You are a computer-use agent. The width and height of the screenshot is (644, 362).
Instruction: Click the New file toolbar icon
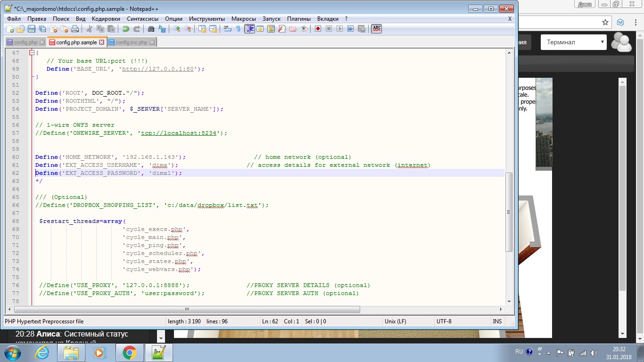(x=10, y=29)
